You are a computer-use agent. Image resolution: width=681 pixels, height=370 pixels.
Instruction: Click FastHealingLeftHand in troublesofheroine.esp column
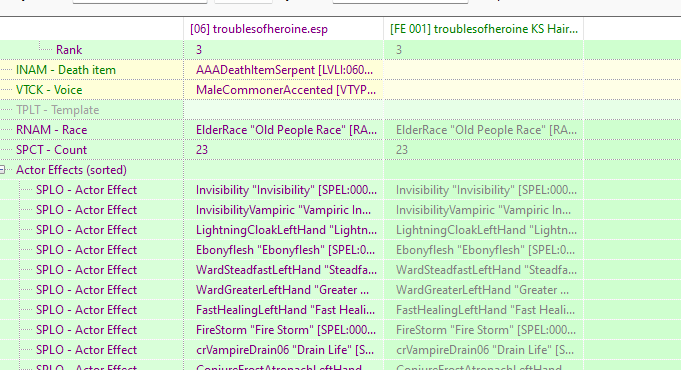pos(285,310)
